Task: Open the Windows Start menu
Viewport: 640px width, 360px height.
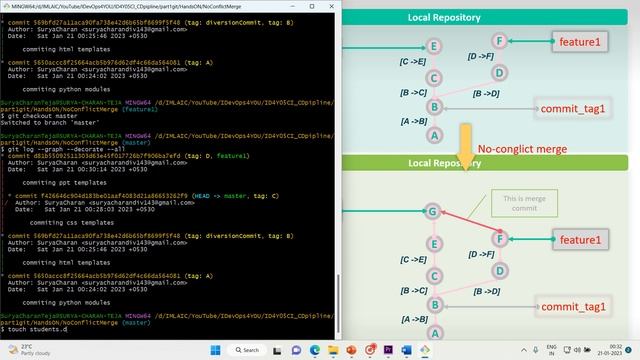Action: pyautogui.click(x=216, y=350)
